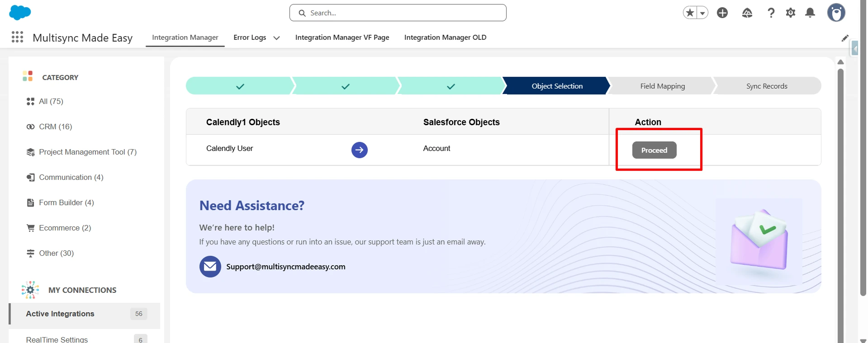The height and width of the screenshot is (343, 868).
Task: Click the scroll up arrow
Action: (840, 62)
